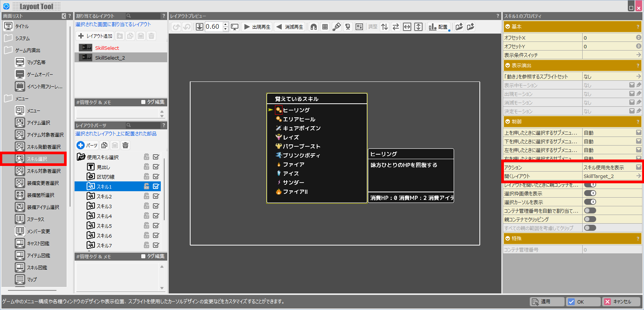Viewport: 644px width, 310px height.
Task: Select the SkillSelect layout entry
Action: [107, 48]
